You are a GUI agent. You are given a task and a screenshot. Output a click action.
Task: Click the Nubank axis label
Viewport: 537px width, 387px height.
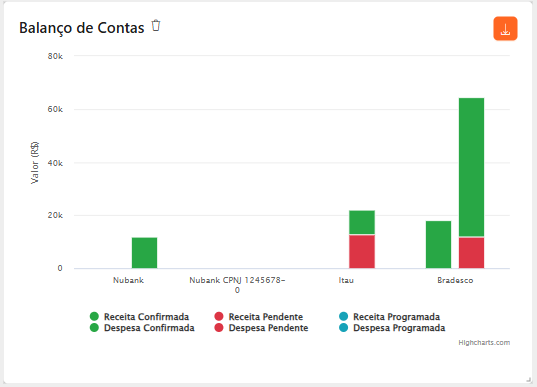(128, 280)
